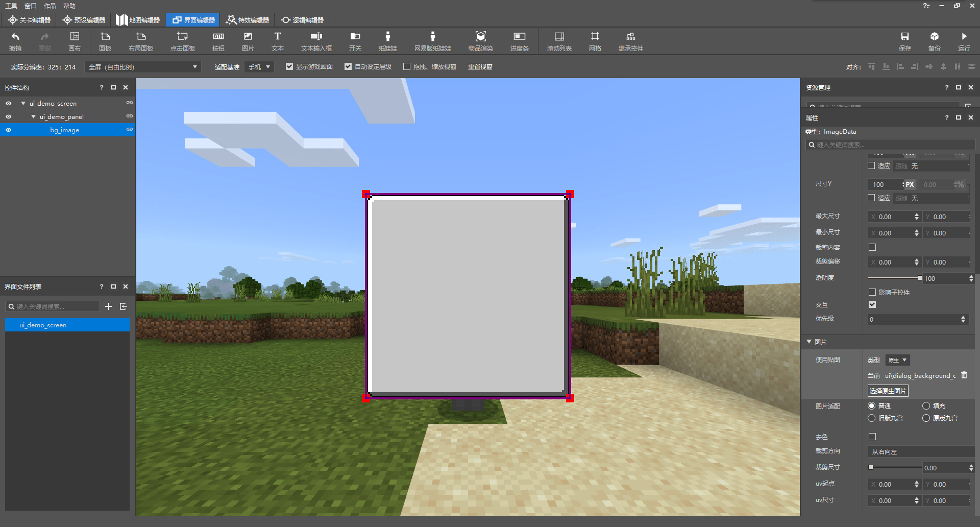Hide bg_image using its eye icon
The width and height of the screenshot is (980, 527).
pos(9,130)
